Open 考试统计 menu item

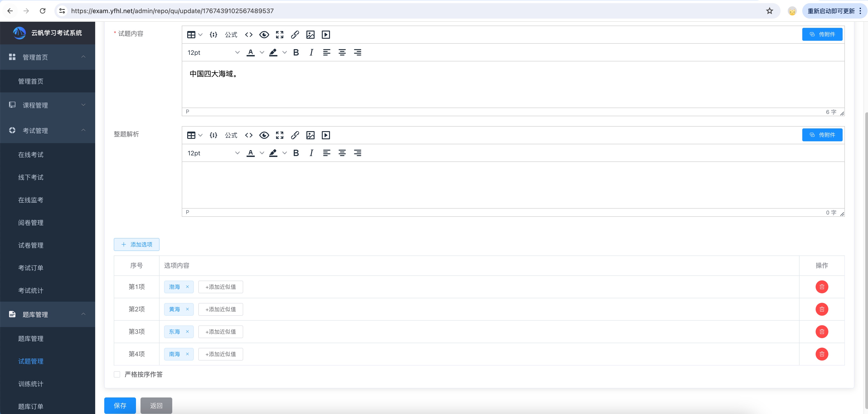(x=48, y=290)
